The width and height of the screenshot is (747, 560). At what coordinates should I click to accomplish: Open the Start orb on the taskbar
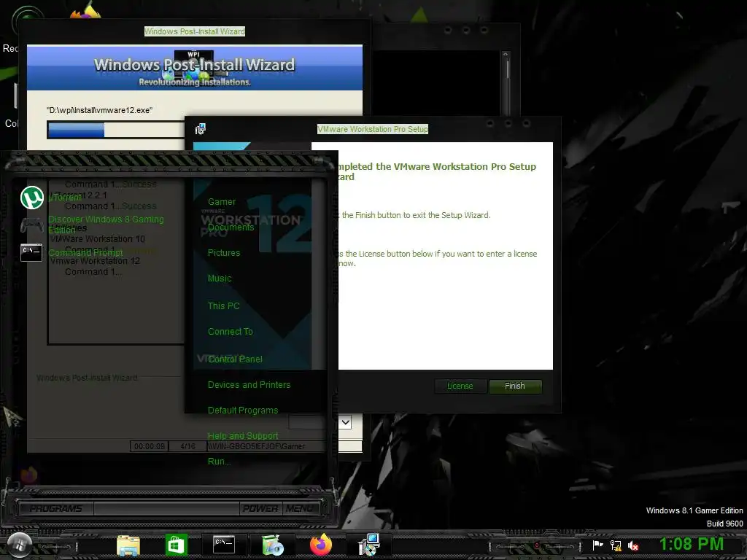(20, 544)
